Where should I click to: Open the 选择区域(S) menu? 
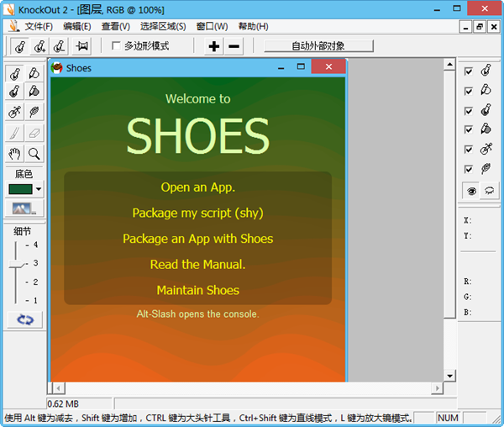point(163,26)
